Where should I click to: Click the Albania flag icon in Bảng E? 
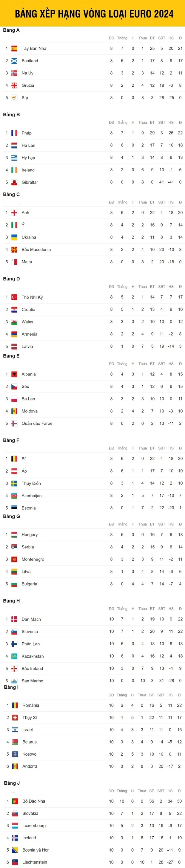click(x=14, y=374)
